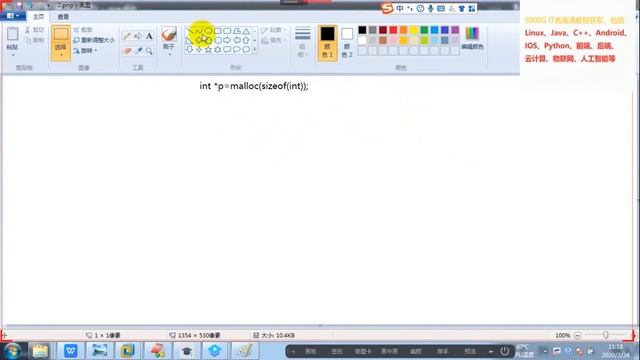Pick the straight line shape
The width and height of the screenshot is (640, 360).
(189, 31)
